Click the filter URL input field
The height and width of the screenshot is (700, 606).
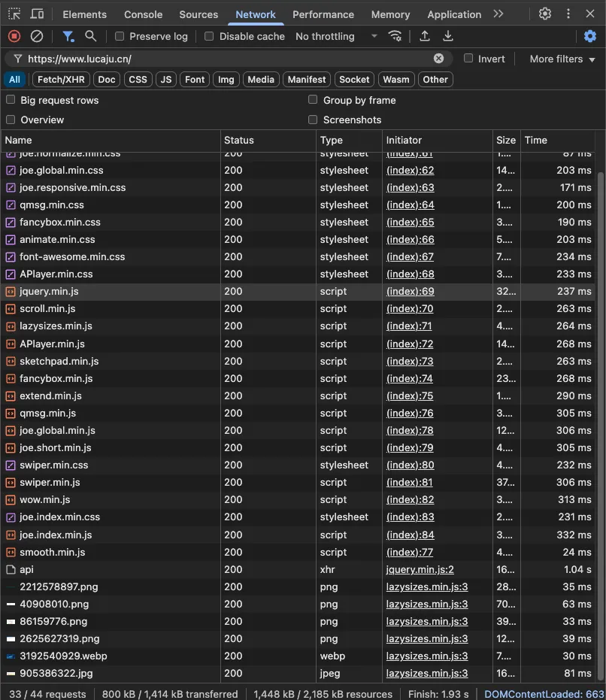(x=228, y=59)
